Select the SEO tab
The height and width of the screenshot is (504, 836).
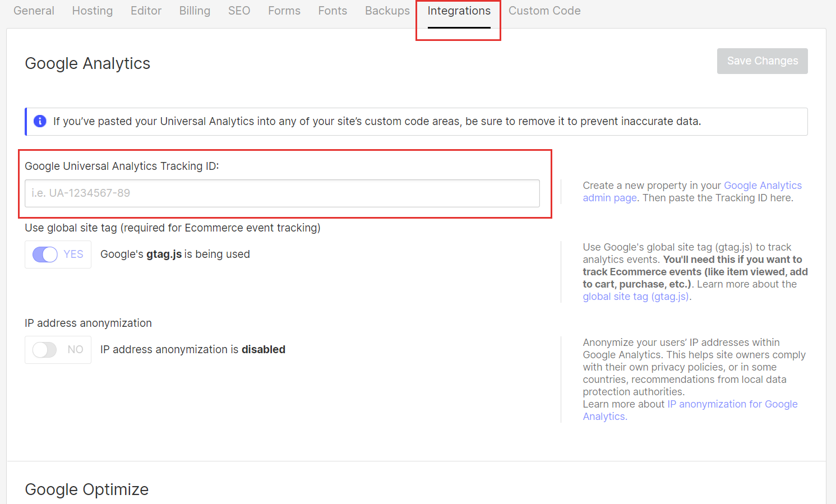(x=239, y=11)
